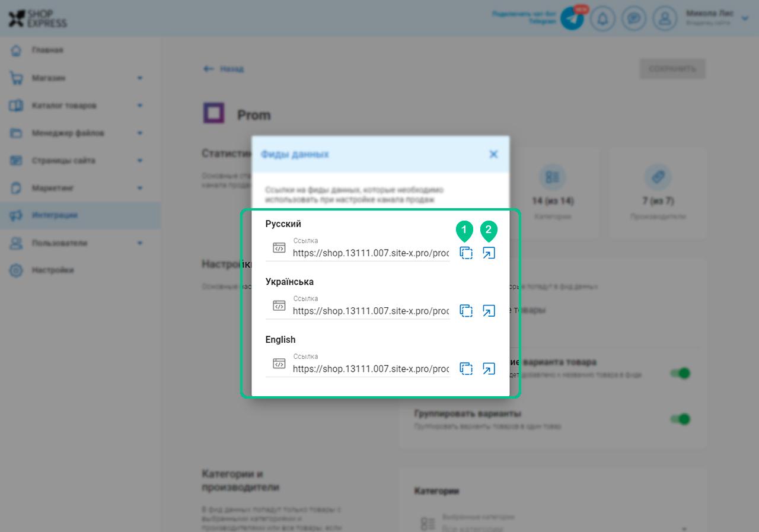Open Маркетинг sidebar section
The height and width of the screenshot is (532, 759).
point(53,188)
